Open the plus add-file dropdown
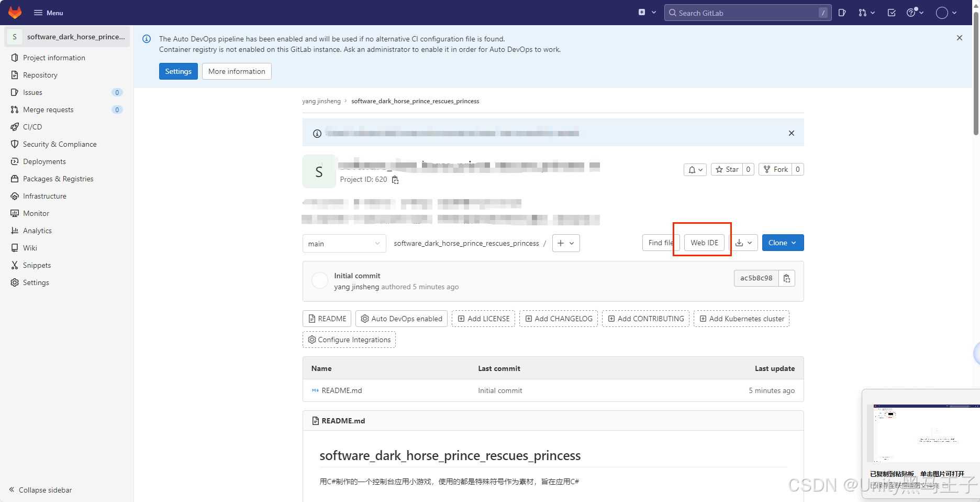The image size is (980, 502). click(566, 243)
